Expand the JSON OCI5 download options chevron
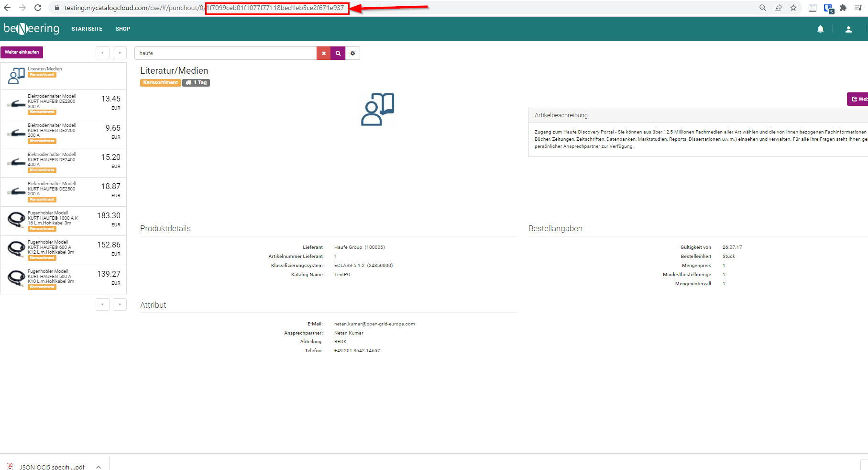The width and height of the screenshot is (868, 470). (x=99, y=467)
